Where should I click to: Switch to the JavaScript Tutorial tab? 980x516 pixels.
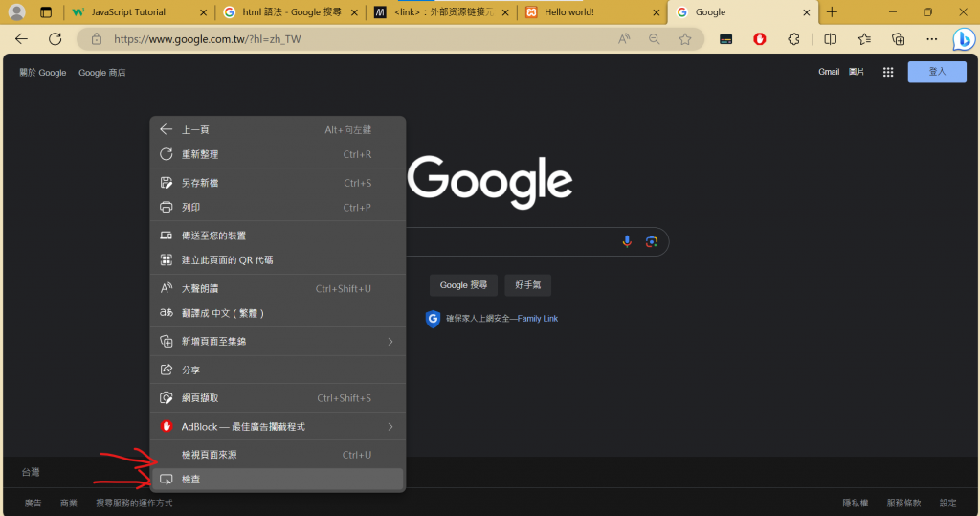point(138,11)
